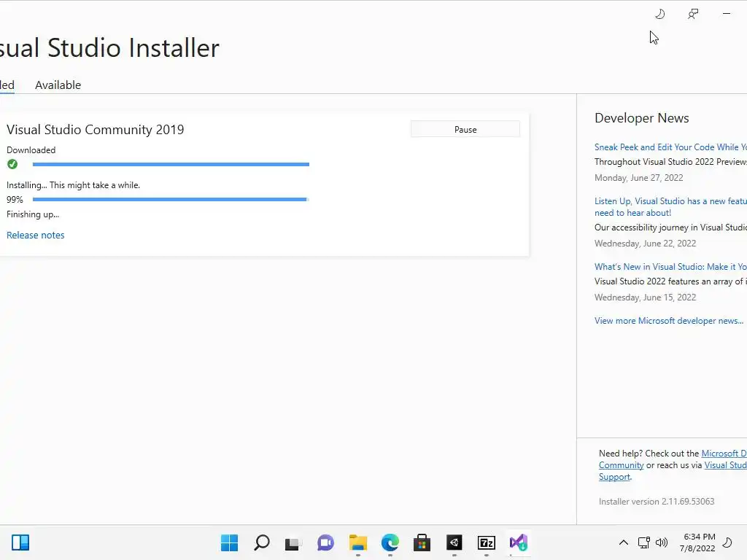Click the 99% percentage label
This screenshot has width=747, height=560.
[x=15, y=200]
